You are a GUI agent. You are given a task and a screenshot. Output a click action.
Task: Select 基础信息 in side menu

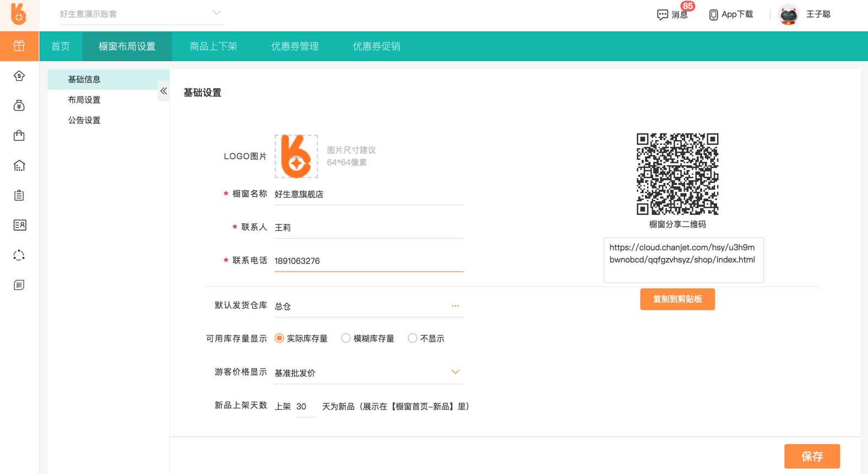click(x=108, y=79)
